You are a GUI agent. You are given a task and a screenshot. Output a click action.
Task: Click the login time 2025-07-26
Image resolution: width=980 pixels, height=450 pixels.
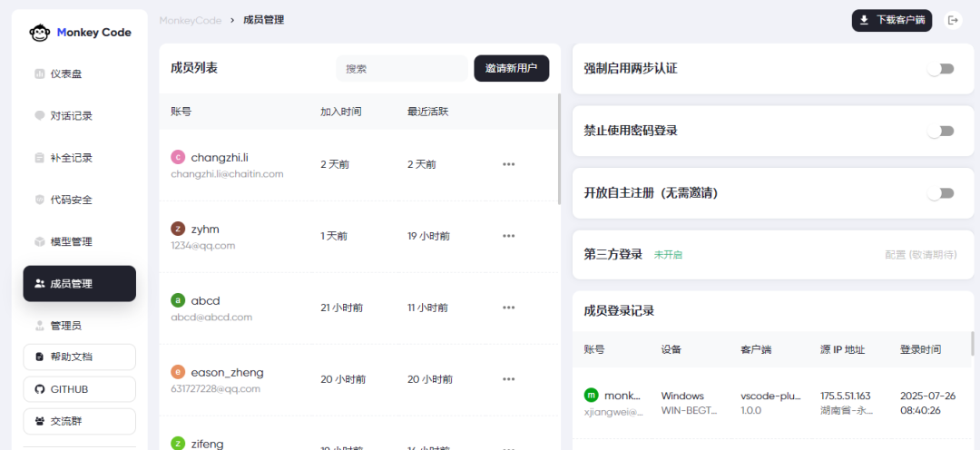click(x=926, y=396)
